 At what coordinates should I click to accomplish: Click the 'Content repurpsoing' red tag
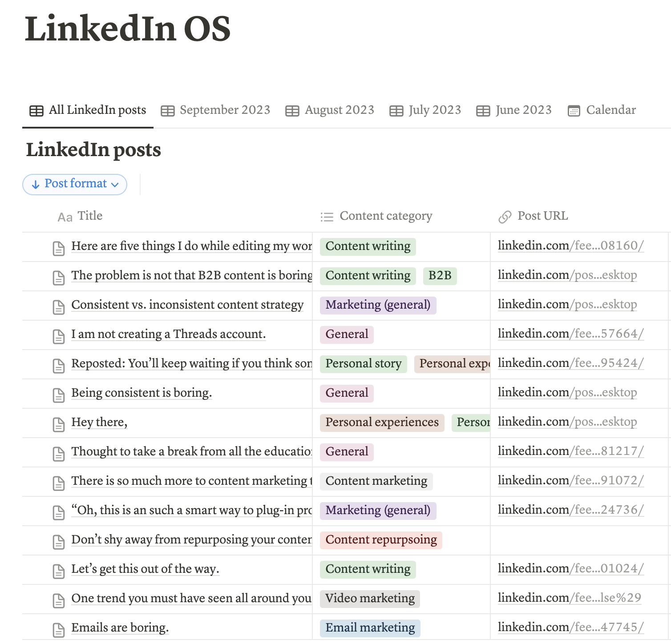pyautogui.click(x=381, y=540)
